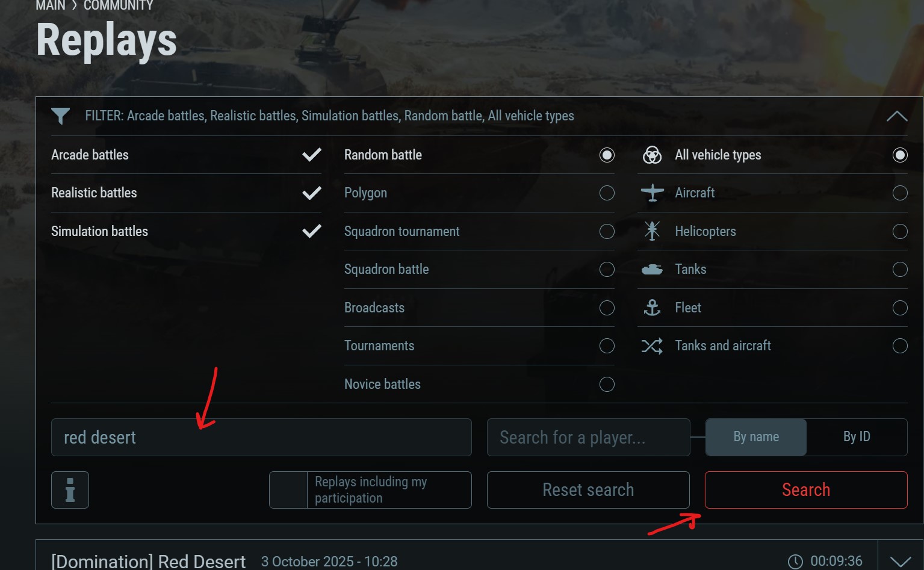The height and width of the screenshot is (570, 924).
Task: Toggle Replays including my participation checkbox
Action: pos(288,490)
